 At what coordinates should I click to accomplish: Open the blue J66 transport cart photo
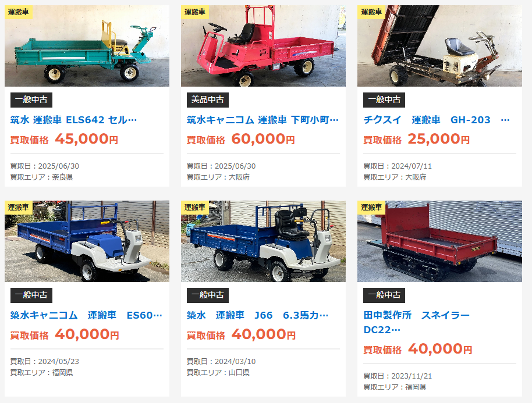pos(263,241)
